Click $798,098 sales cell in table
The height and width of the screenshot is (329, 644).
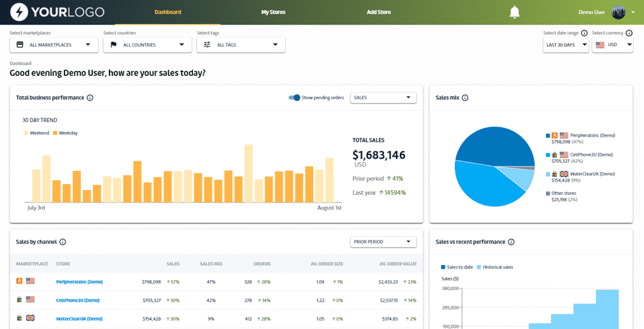click(152, 282)
